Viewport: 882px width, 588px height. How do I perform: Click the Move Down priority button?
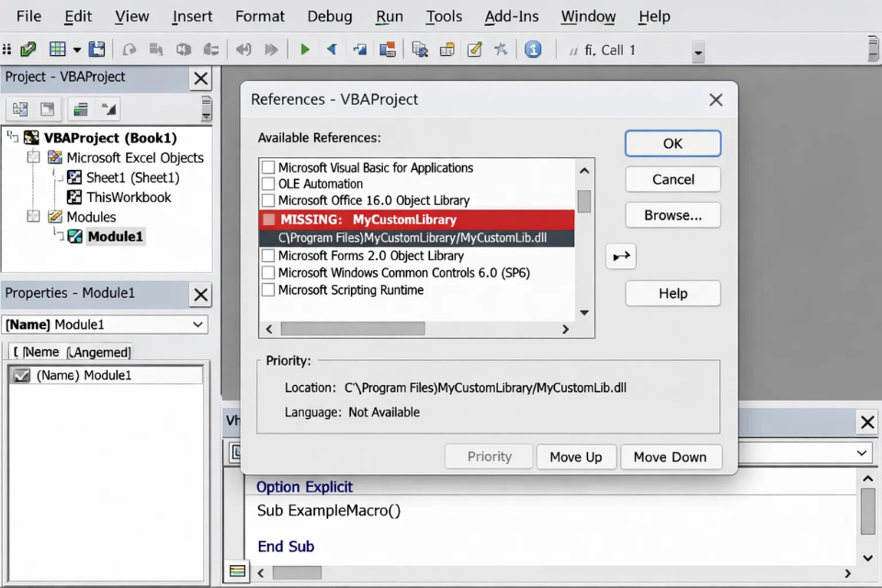[671, 457]
